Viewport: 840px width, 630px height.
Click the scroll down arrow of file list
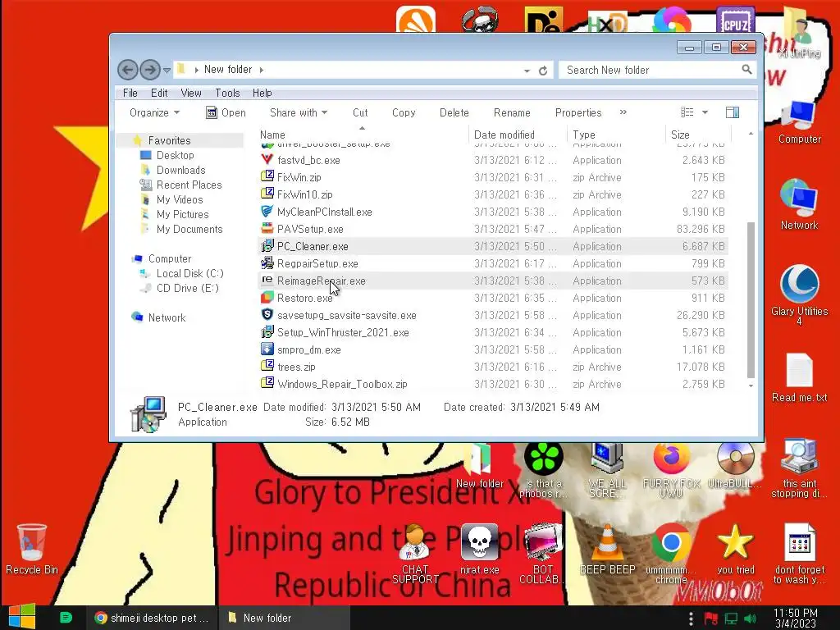[751, 386]
